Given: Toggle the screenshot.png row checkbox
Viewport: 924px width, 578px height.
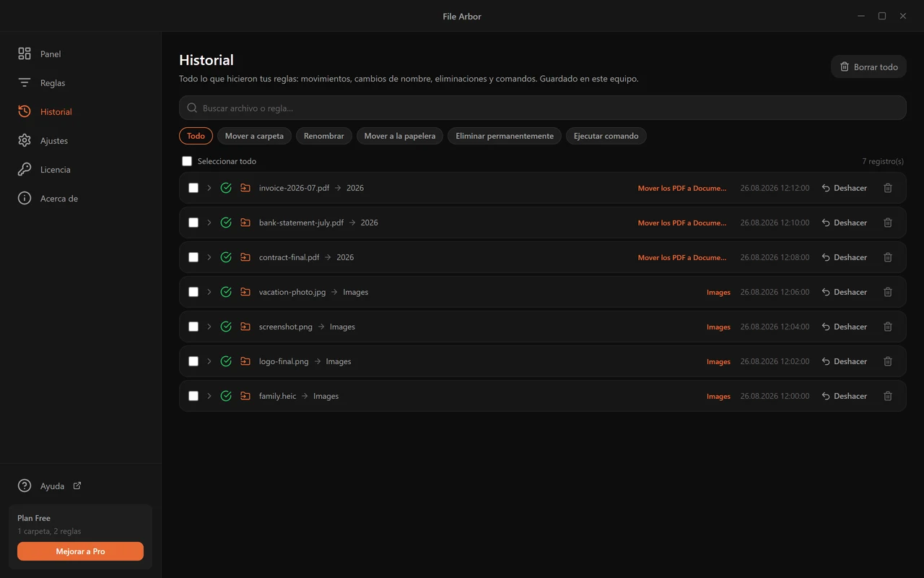Looking at the screenshot, I should point(193,327).
